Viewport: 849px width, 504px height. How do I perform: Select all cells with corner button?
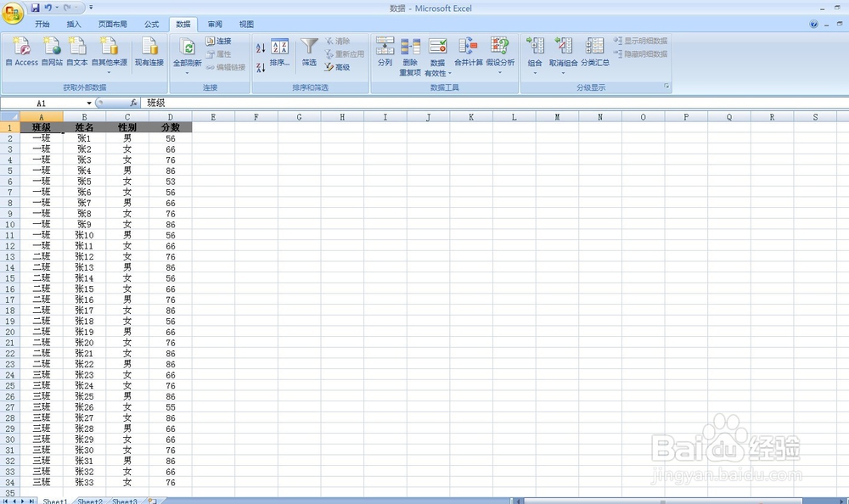point(9,116)
